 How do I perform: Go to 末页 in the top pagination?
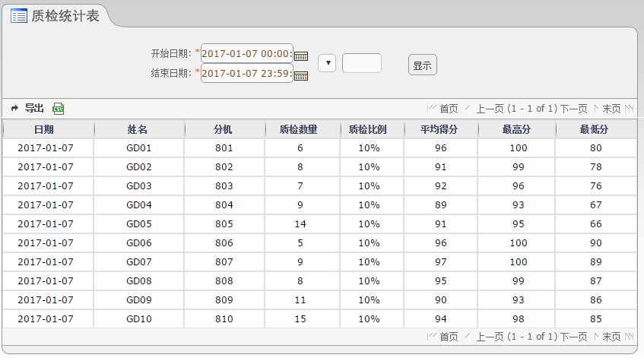click(x=611, y=109)
